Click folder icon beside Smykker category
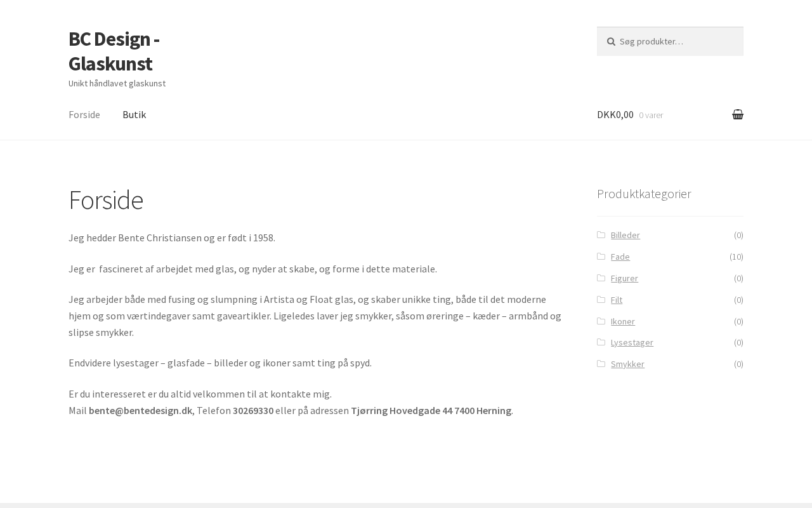The height and width of the screenshot is (508, 812). pos(601,364)
